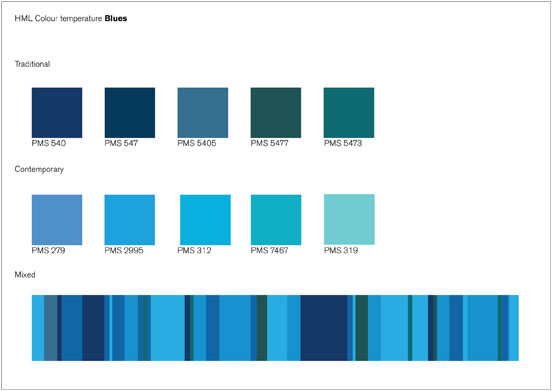
Task: Click the Mixed section heading
Action: coord(25,275)
